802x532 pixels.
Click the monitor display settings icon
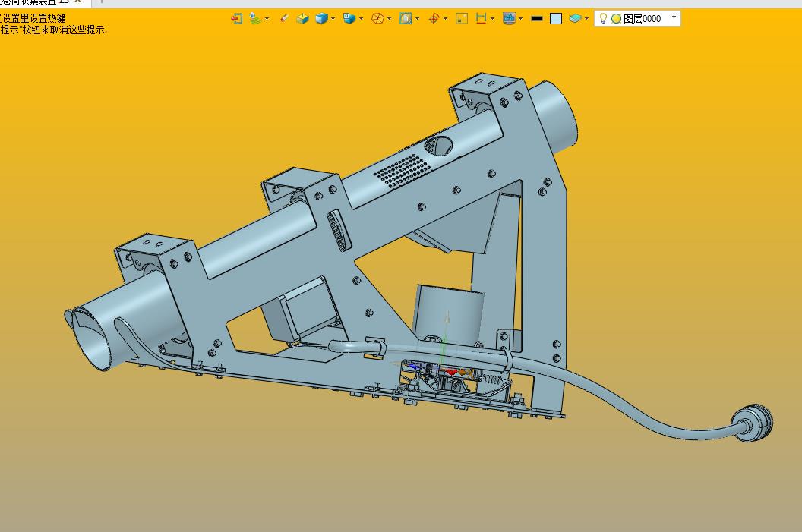tap(509, 19)
